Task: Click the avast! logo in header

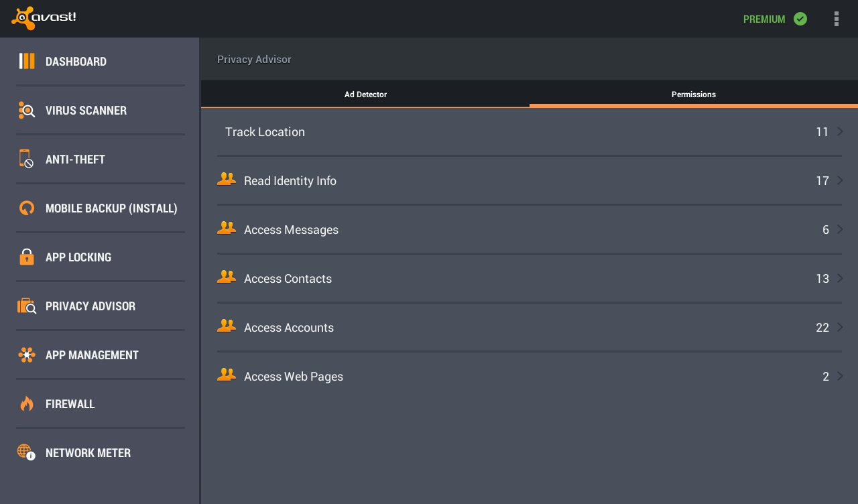Action: (x=44, y=18)
